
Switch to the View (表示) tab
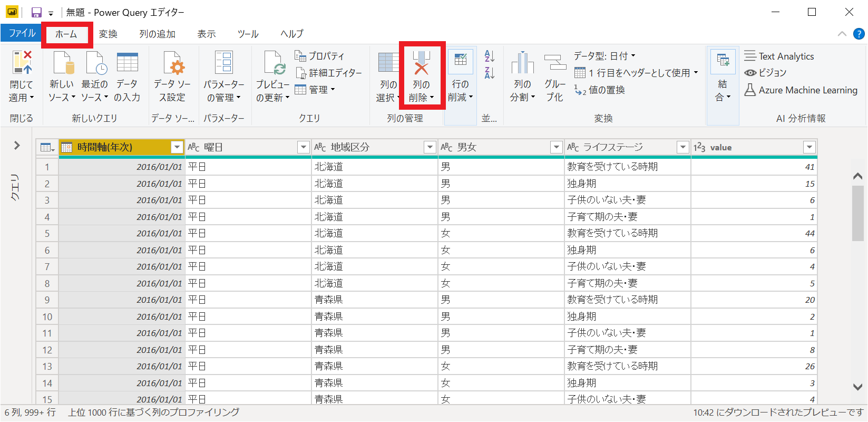(207, 34)
